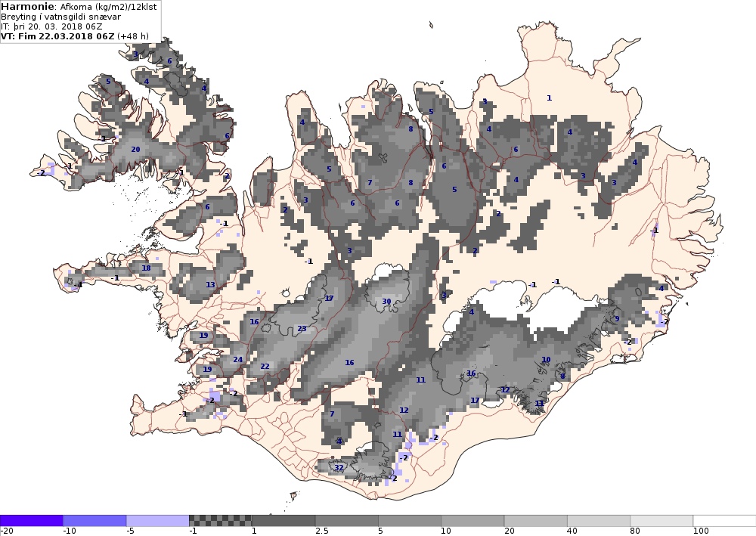The image size is (756, 536).
Task: Click the 5 to 10 gray legend swatch
Action: pos(410,521)
